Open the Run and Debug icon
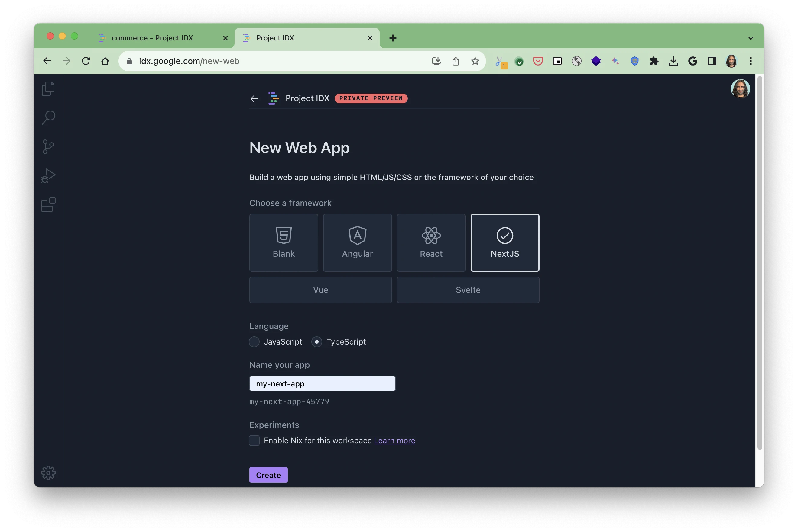Viewport: 798px width, 532px height. point(48,176)
